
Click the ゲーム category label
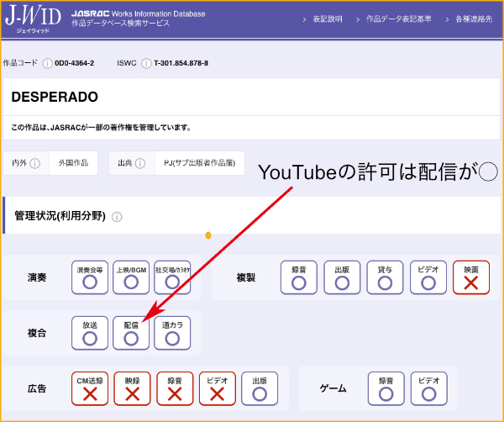[333, 389]
